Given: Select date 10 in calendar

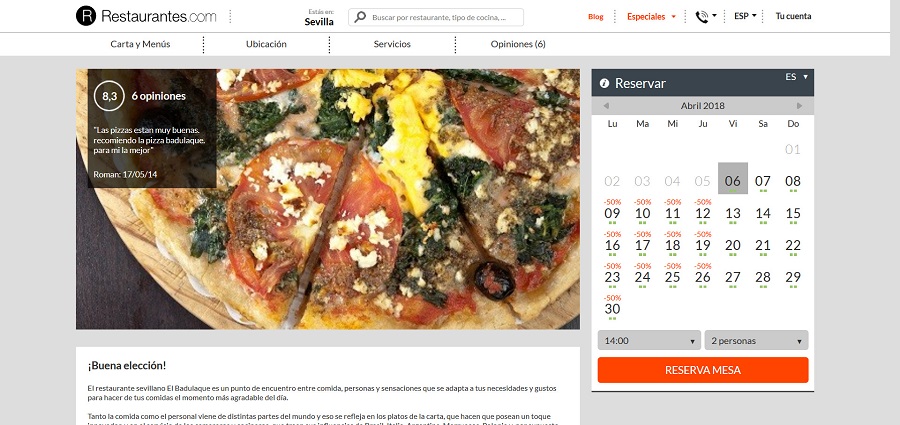Looking at the screenshot, I should pos(642,214).
